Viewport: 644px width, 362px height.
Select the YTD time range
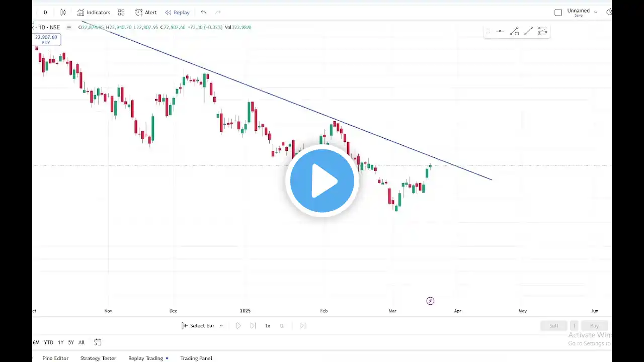pos(48,342)
